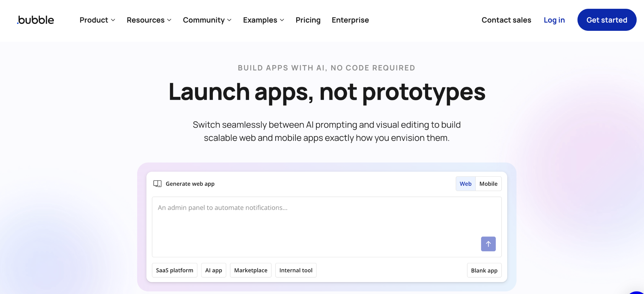Submit prompt with the up-arrow button
Screen dimensions: 644x294
(x=488, y=244)
